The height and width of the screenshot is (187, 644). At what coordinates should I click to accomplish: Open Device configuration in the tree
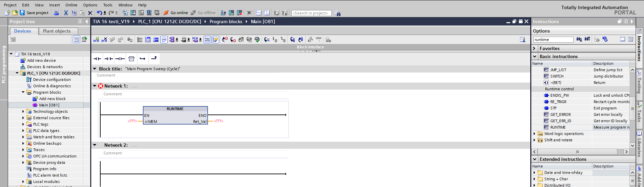[x=52, y=80]
